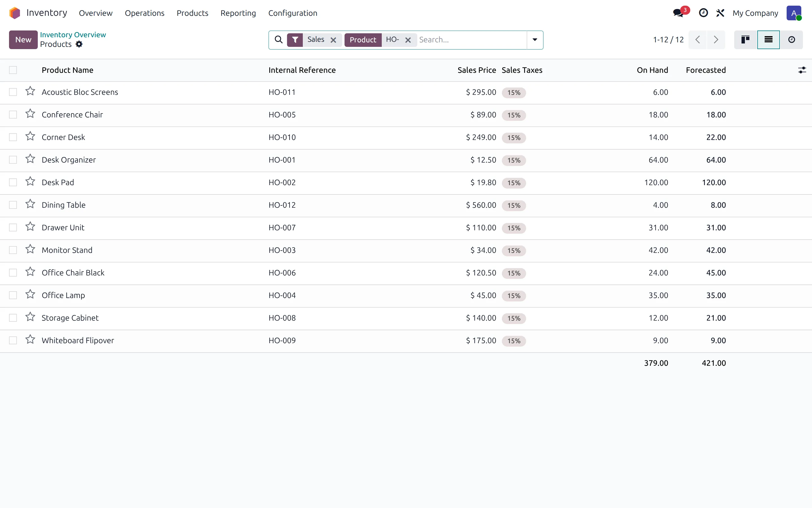Create a New product
This screenshot has height=508, width=812.
pyautogui.click(x=23, y=40)
